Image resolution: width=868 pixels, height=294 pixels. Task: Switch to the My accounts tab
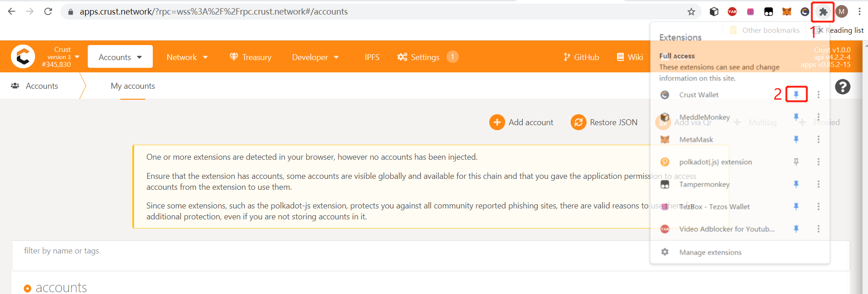(133, 86)
